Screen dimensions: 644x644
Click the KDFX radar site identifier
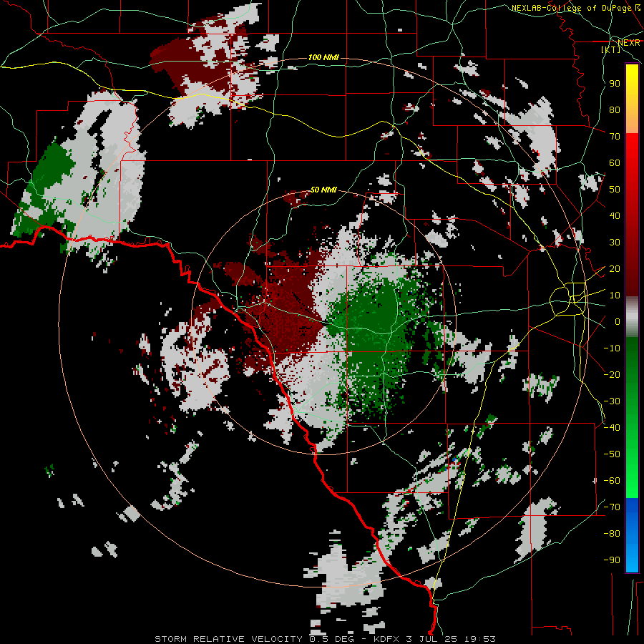click(x=387, y=639)
